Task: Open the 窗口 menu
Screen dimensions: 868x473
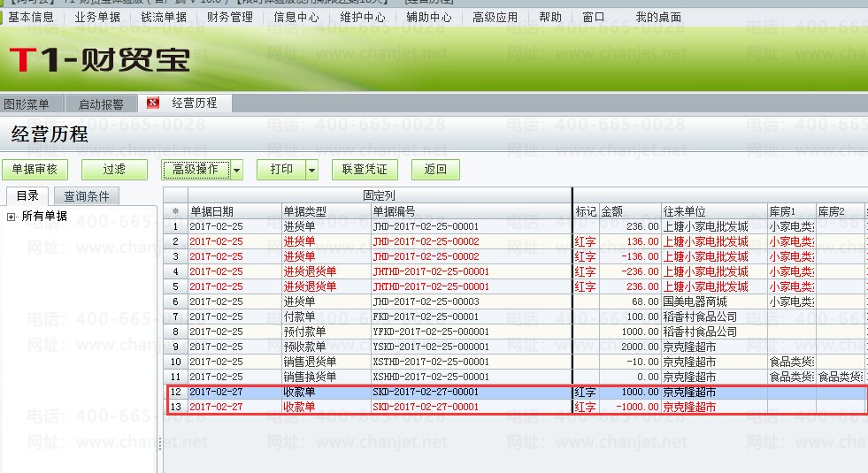Action: pos(594,17)
